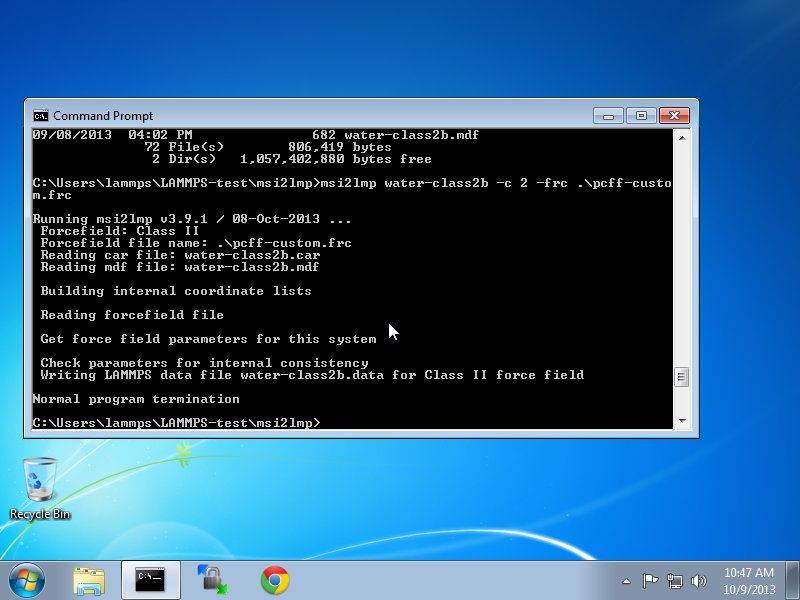This screenshot has width=800, height=600.
Task: Click the console scrollbar thumb
Action: point(682,378)
